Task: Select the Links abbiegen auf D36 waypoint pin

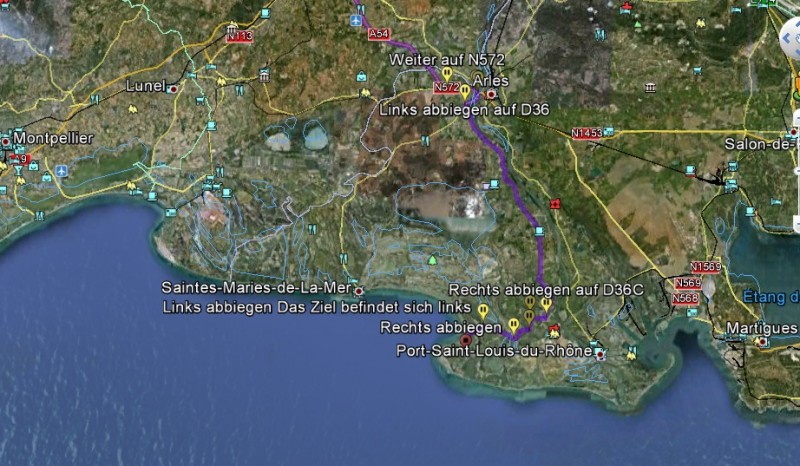Action: point(465,91)
